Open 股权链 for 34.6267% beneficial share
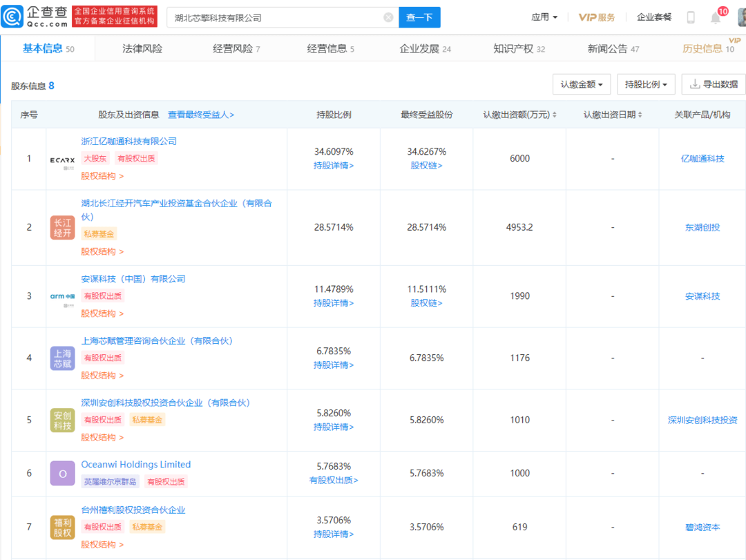This screenshot has height=560, width=746. click(426, 166)
